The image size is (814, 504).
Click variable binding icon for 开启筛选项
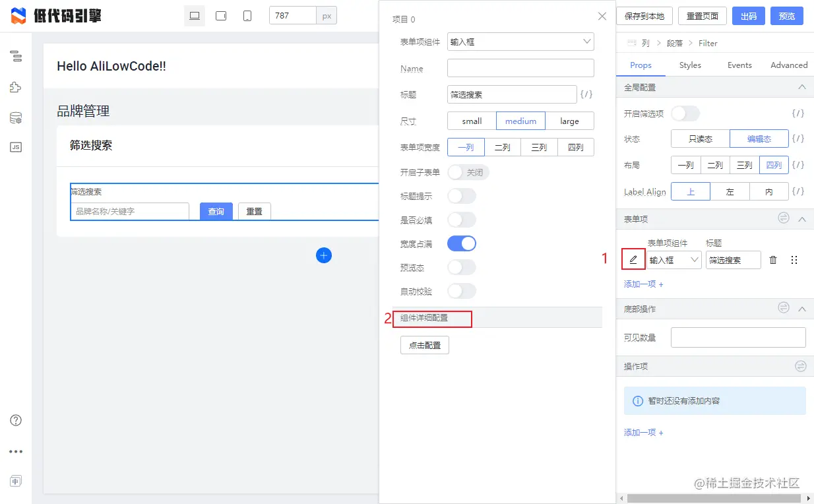click(798, 113)
